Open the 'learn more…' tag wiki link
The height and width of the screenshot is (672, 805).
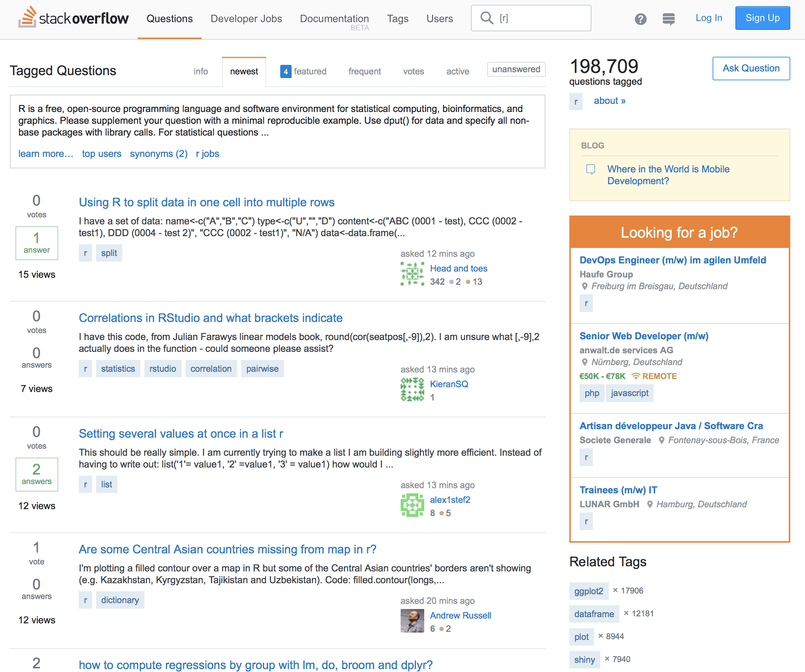pyautogui.click(x=46, y=154)
